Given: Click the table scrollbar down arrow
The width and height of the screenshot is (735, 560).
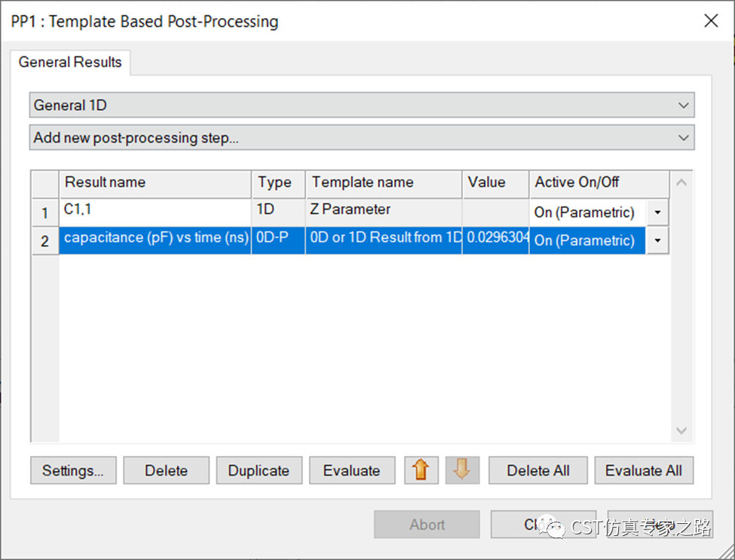Looking at the screenshot, I should click(x=681, y=430).
